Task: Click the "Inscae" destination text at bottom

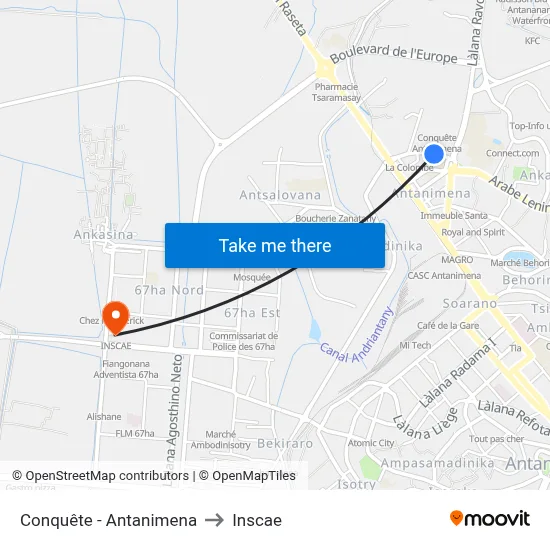Action: click(x=257, y=521)
